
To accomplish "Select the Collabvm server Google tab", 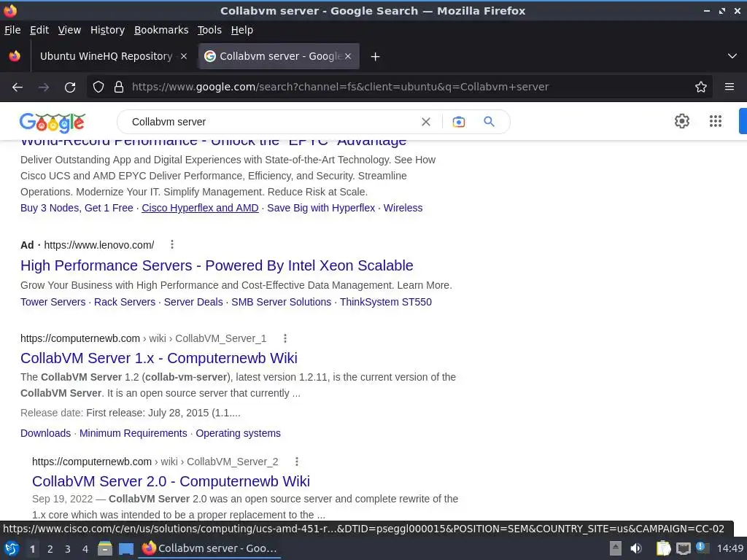I will pos(279,56).
